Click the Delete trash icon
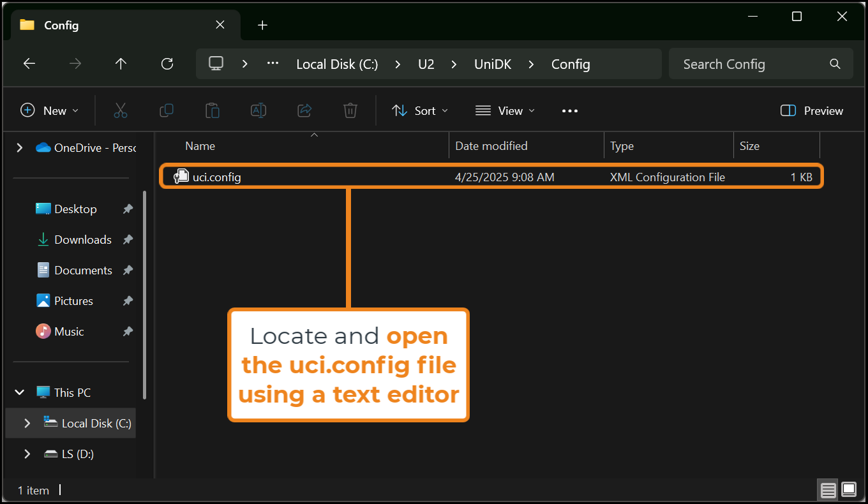Screen dimensions: 868x504 pyautogui.click(x=350, y=110)
